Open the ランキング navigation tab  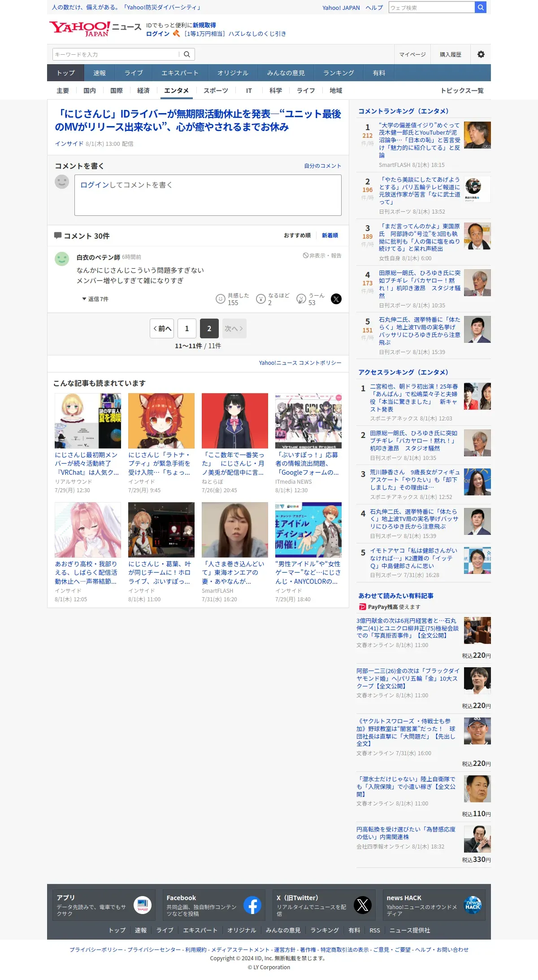(338, 73)
